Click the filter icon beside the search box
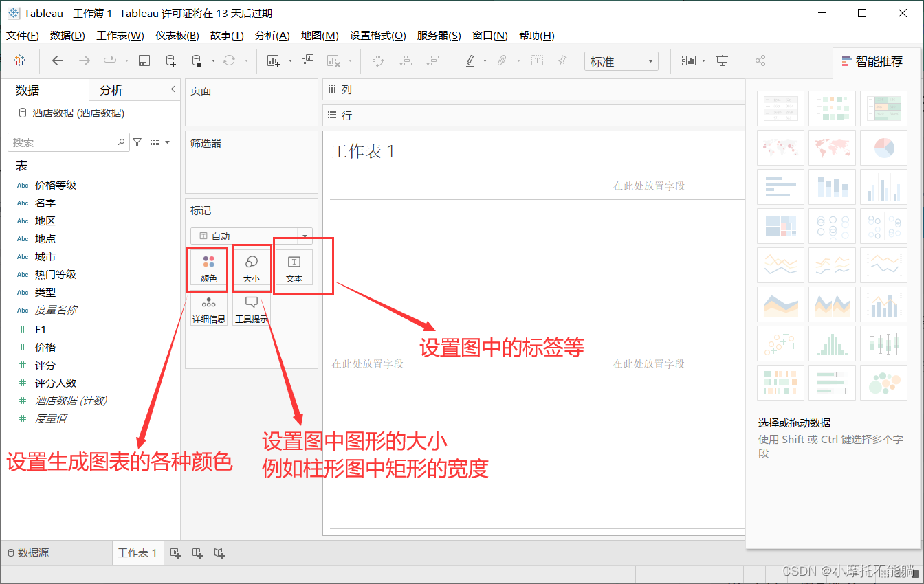The width and height of the screenshot is (924, 584). 137,142
